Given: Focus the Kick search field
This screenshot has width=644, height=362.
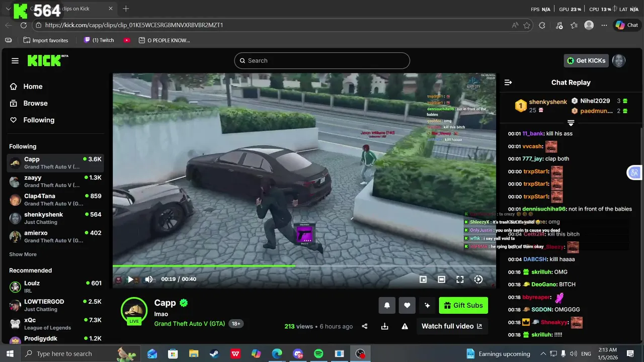Looking at the screenshot, I should coord(322,61).
